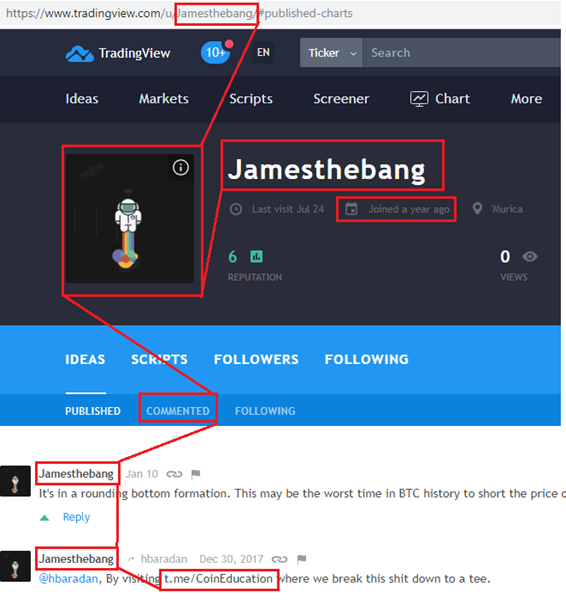Expand the More navigation menu
This screenshot has width=566, height=605.
(x=526, y=99)
